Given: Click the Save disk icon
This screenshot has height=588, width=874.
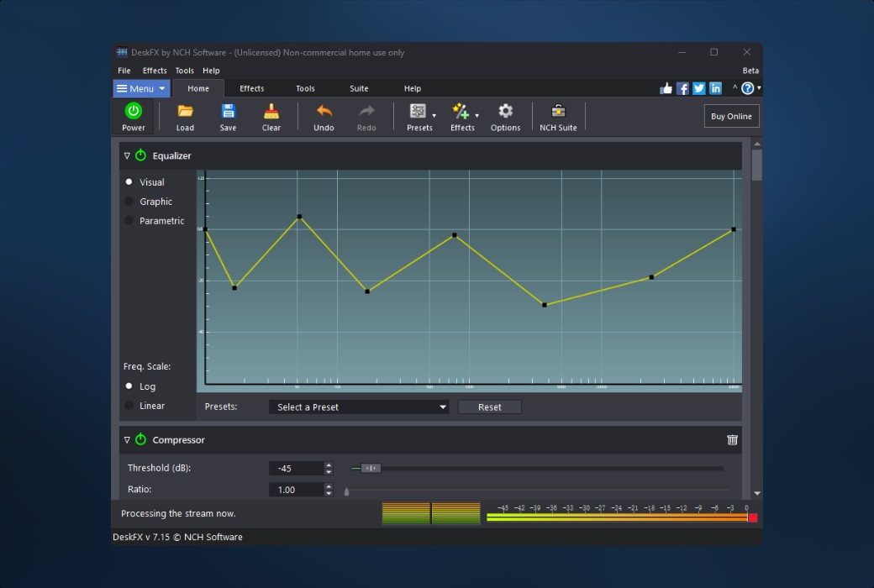Looking at the screenshot, I should click(228, 112).
